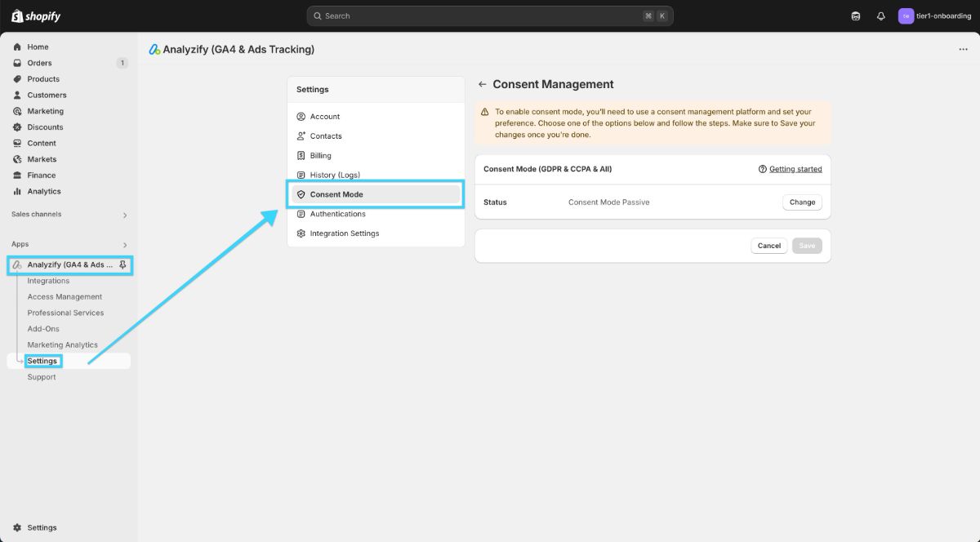Click the Authentications icon
The width and height of the screenshot is (980, 542).
coord(301,214)
